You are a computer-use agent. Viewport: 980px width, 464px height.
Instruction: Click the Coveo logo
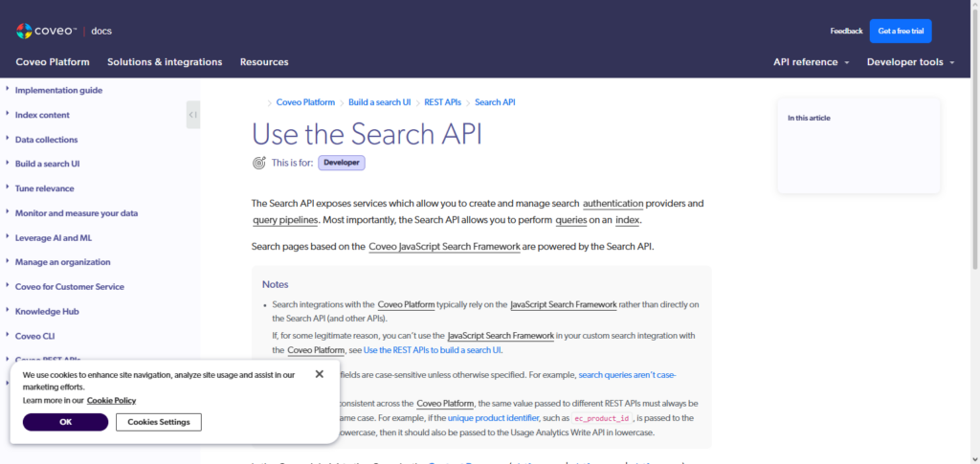[x=46, y=31]
